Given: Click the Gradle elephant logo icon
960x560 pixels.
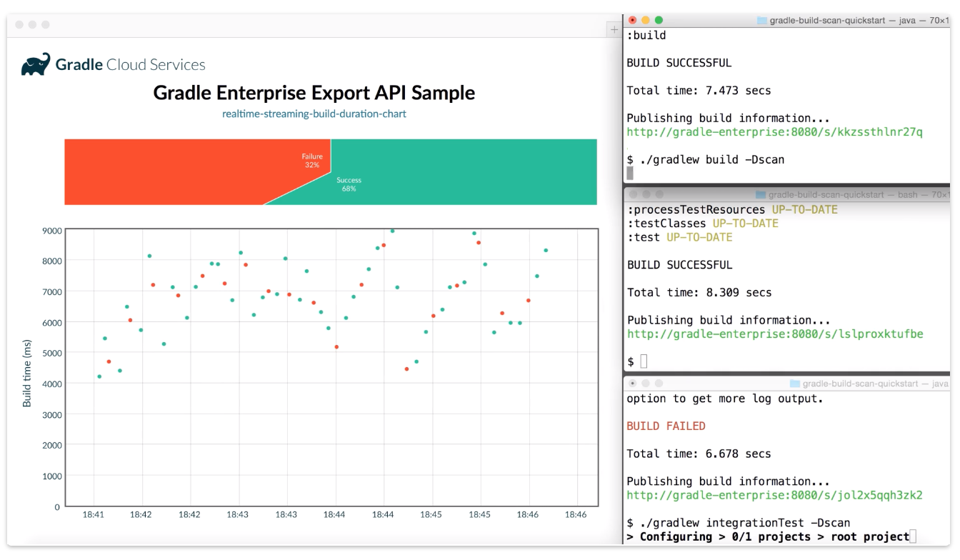Looking at the screenshot, I should coord(36,64).
